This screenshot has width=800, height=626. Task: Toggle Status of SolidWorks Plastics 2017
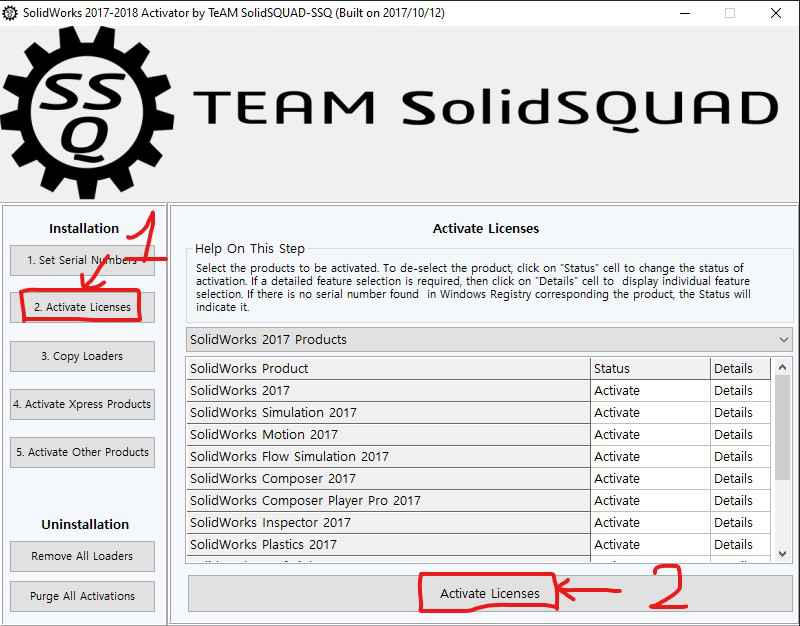click(x=650, y=544)
